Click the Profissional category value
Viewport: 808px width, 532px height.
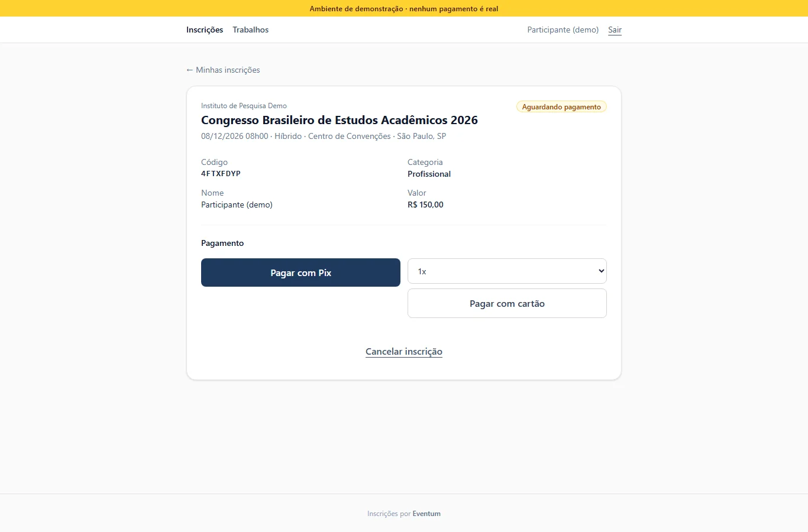(429, 174)
